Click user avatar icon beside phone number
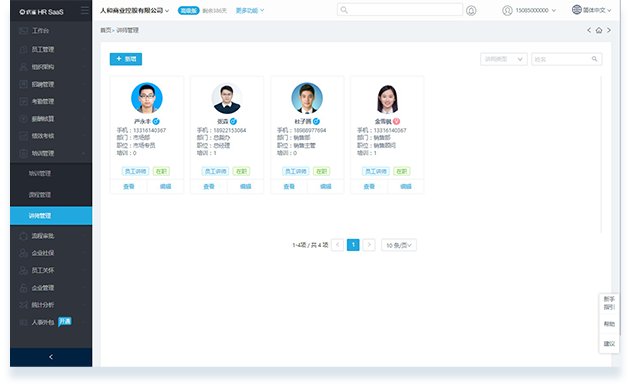 pos(507,10)
